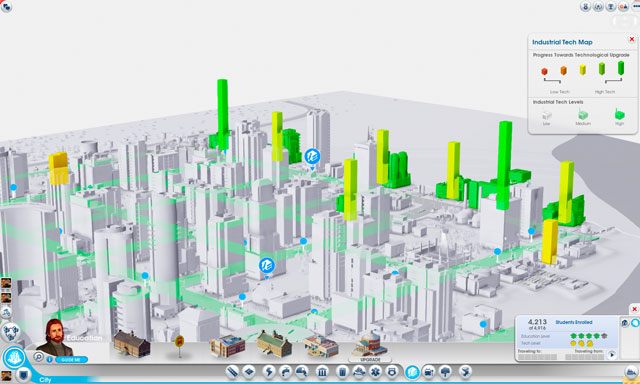Viewport: 640px width, 384px height.
Task: Open the Power (lightning bolt) menu
Action: 269,372
